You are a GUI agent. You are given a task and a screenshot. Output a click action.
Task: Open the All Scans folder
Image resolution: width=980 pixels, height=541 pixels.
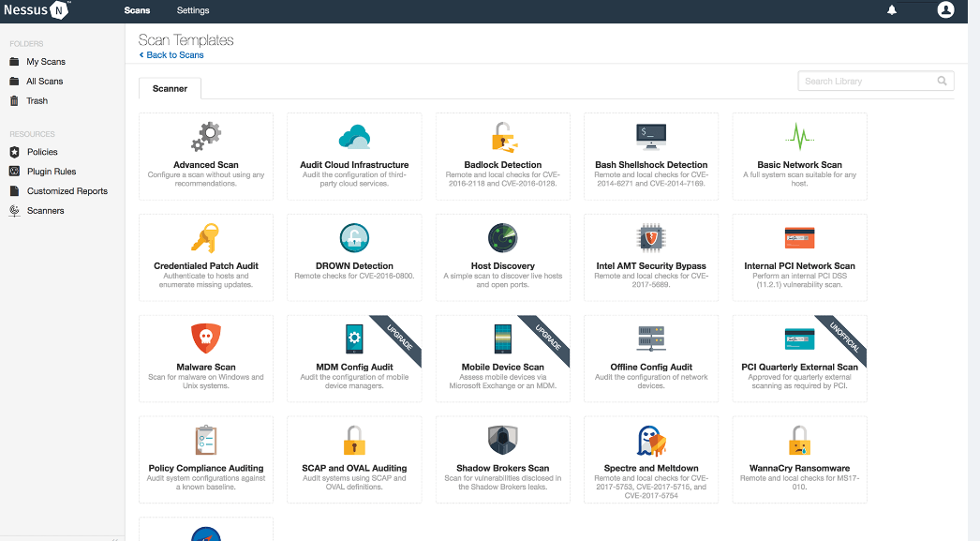coord(44,82)
